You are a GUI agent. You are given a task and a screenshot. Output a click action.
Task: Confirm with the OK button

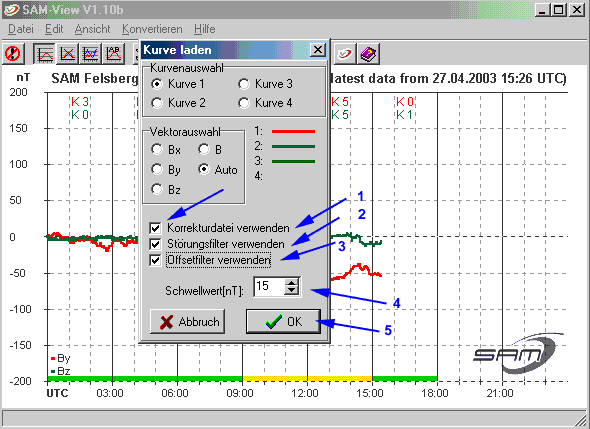283,322
